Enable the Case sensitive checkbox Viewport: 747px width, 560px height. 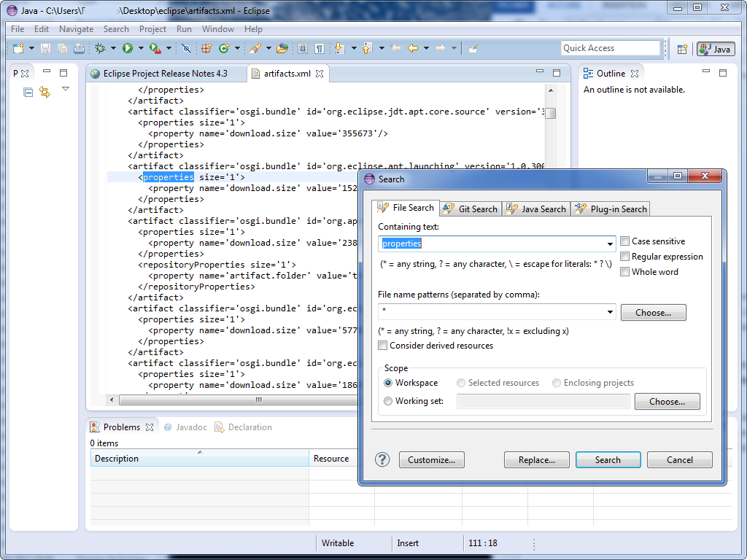[x=624, y=241]
